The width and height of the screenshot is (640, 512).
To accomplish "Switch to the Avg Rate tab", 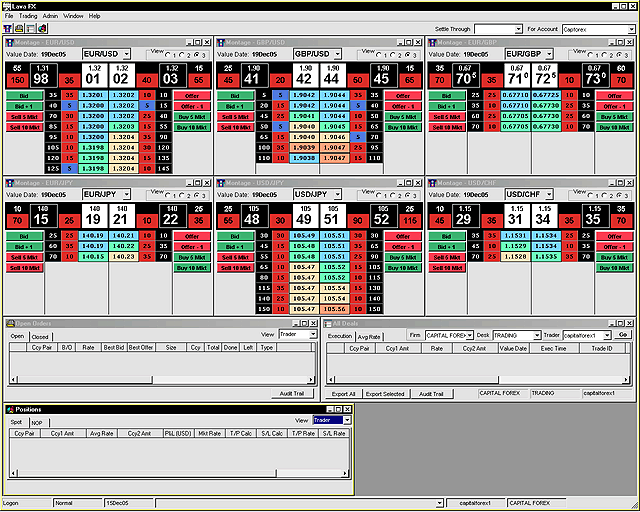I will pos(369,337).
